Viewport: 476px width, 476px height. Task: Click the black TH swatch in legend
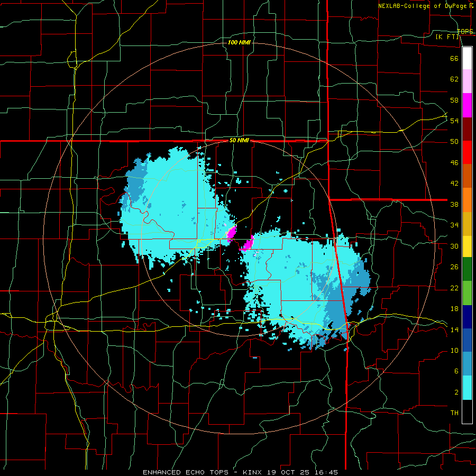click(x=467, y=411)
